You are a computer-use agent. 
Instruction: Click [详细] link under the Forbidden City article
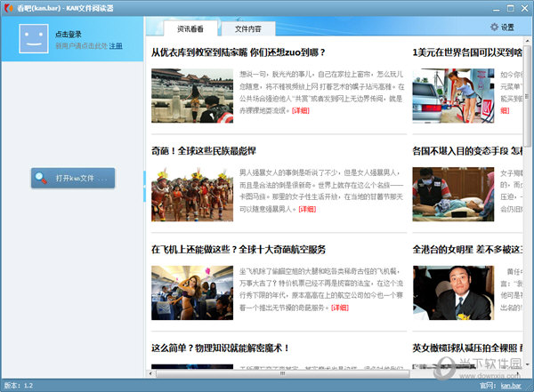tap(301, 110)
